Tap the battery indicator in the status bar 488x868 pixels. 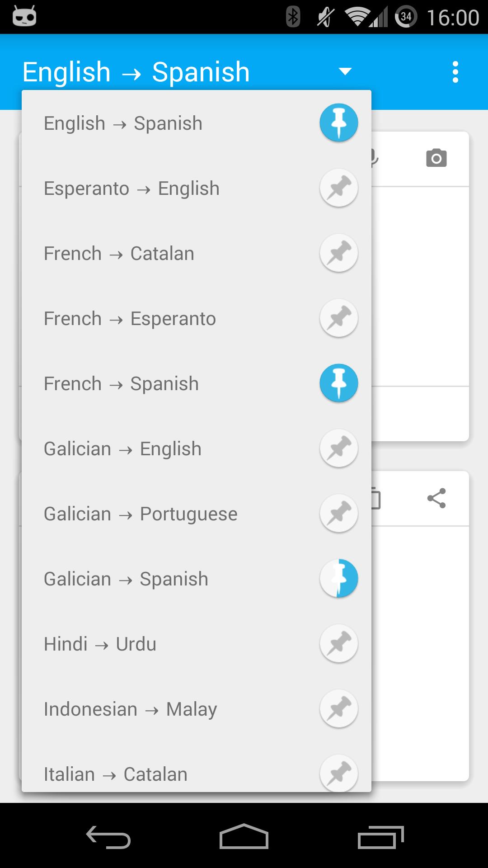[x=405, y=16]
